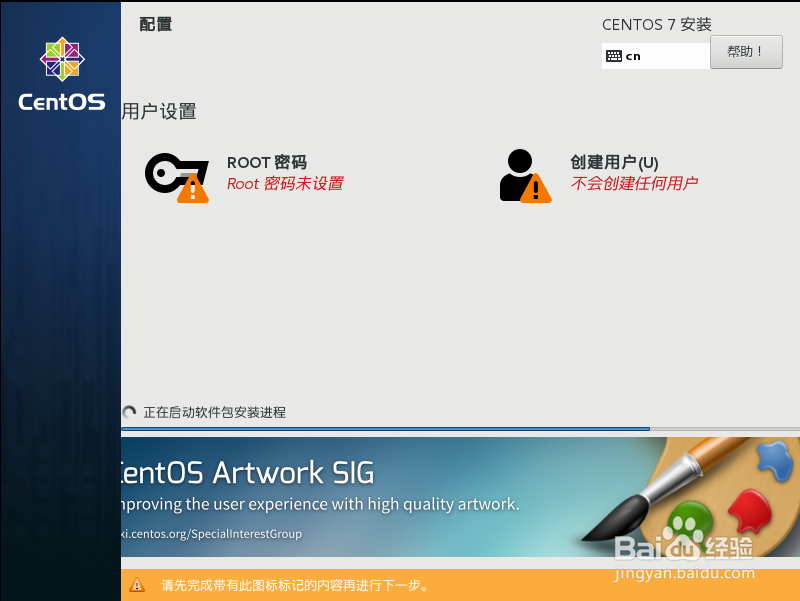Open the cn keyboard layout selector
Viewport: 800px width, 601px height.
point(655,56)
